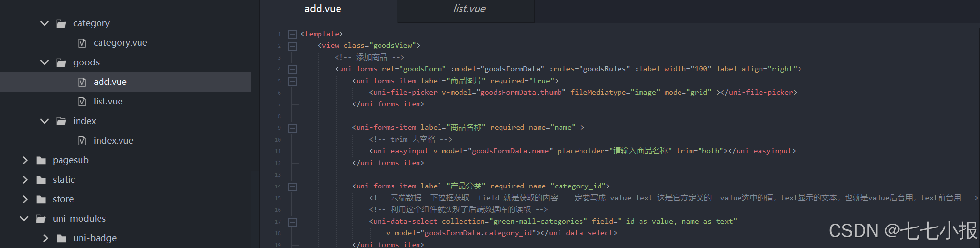980x248 pixels.
Task: Click the trim="both" attribute
Action: pos(700,151)
